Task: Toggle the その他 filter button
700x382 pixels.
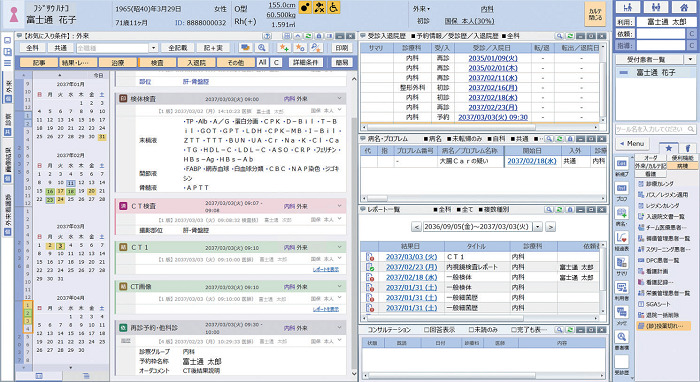Action: click(236, 62)
